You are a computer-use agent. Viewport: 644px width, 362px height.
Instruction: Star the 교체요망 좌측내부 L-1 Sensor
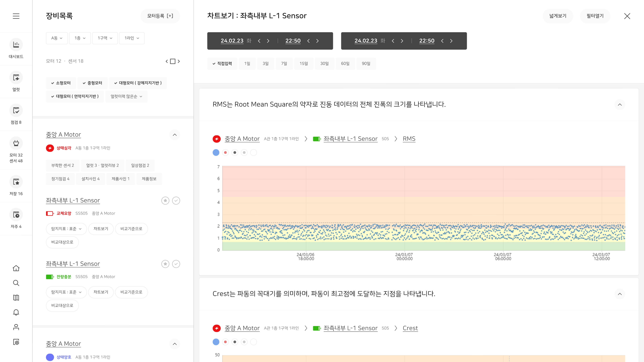tap(165, 201)
